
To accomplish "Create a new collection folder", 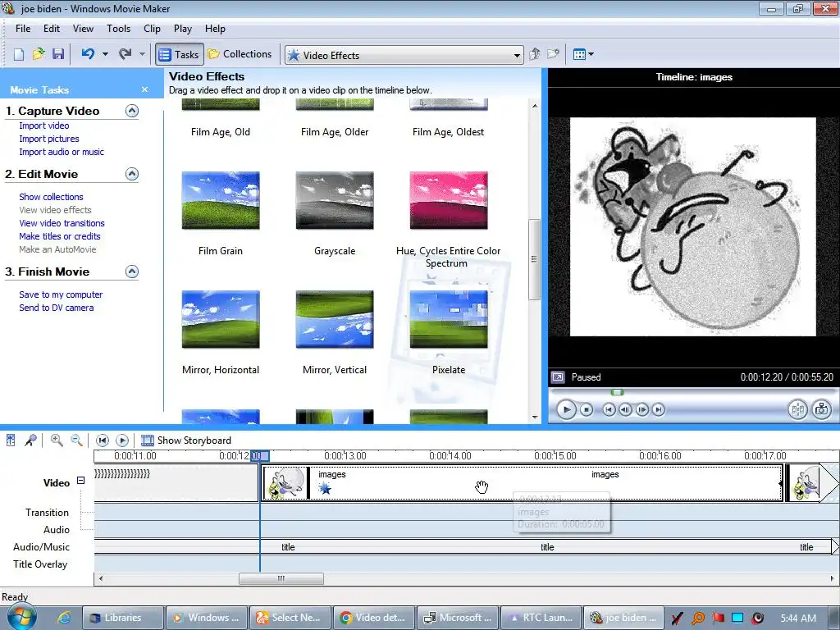I will coord(553,54).
